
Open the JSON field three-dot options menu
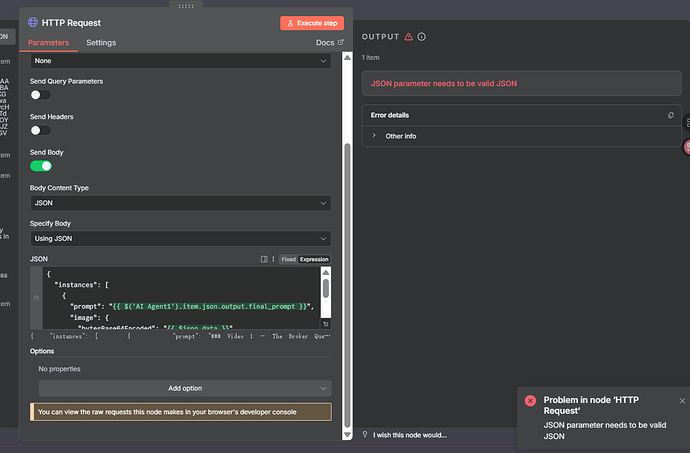273,259
